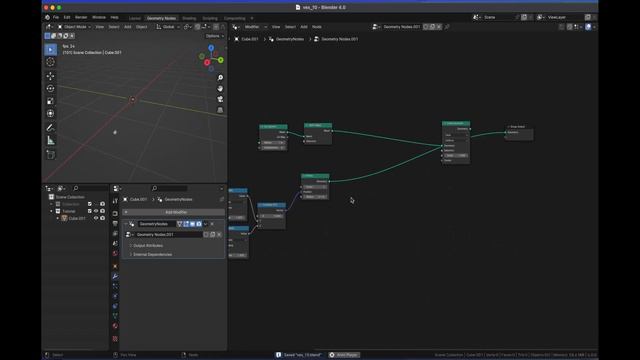640x360 pixels.
Task: Click the viewport pan hand icon
Action: pyautogui.click(x=220, y=89)
